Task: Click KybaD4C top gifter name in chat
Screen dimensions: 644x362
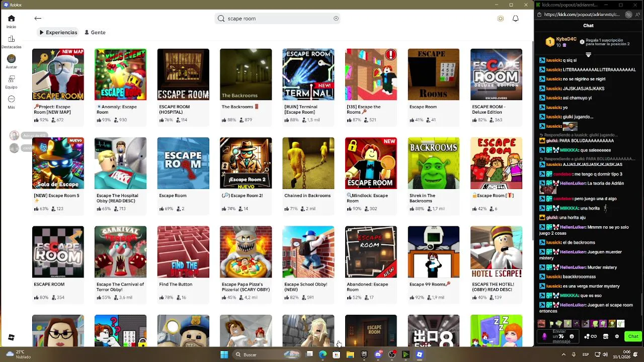Action: pyautogui.click(x=566, y=39)
